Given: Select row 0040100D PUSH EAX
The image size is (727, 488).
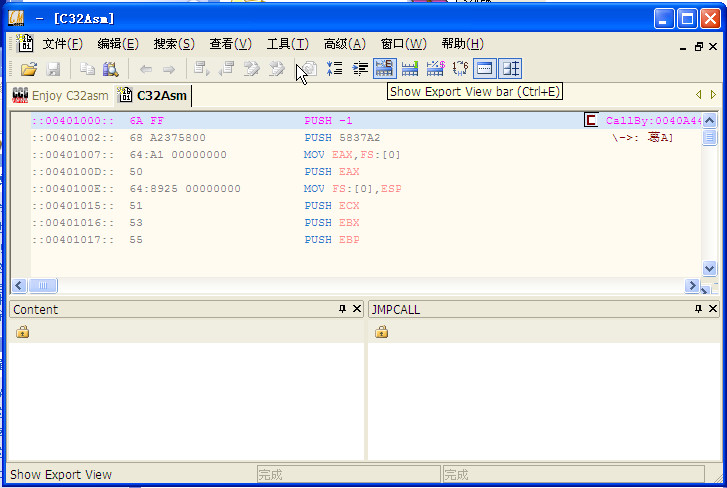Looking at the screenshot, I should 366,172.
